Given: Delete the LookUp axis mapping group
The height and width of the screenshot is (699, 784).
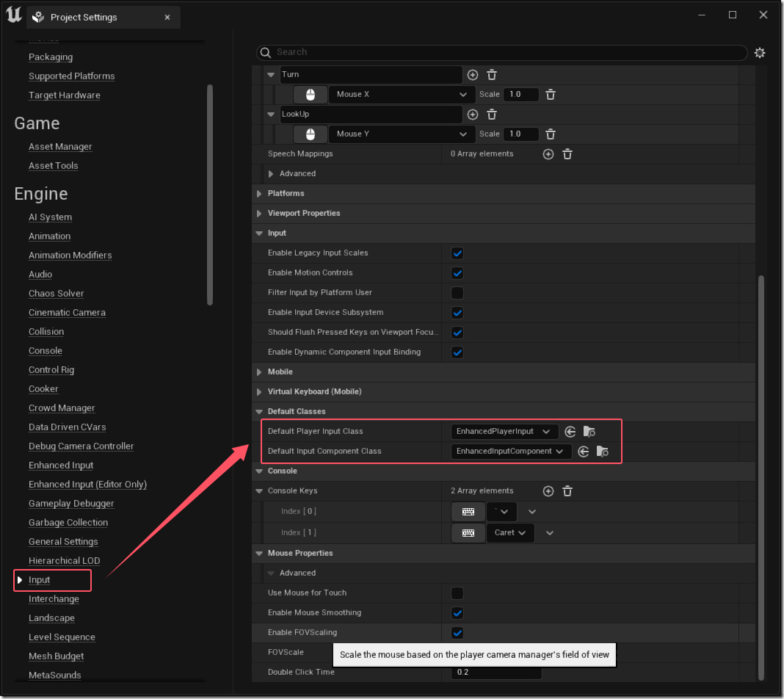Looking at the screenshot, I should (492, 115).
